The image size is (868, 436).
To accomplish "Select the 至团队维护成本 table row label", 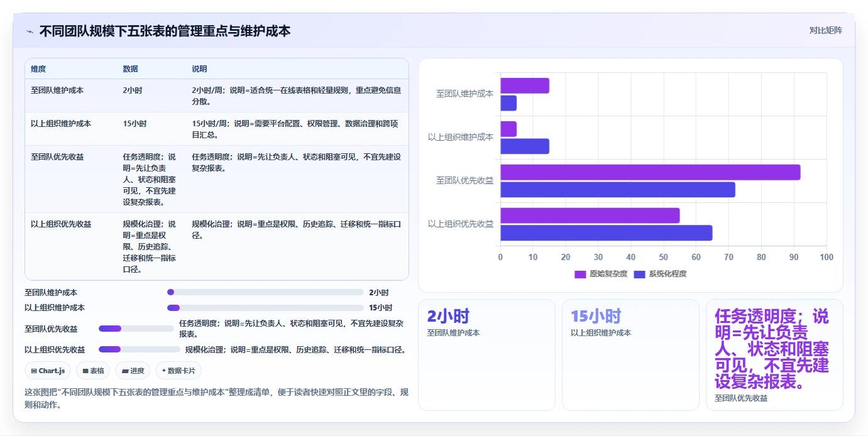I will pos(57,90).
